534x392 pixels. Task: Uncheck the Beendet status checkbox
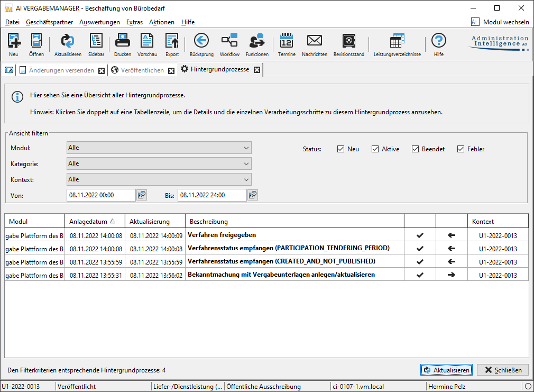(415, 149)
